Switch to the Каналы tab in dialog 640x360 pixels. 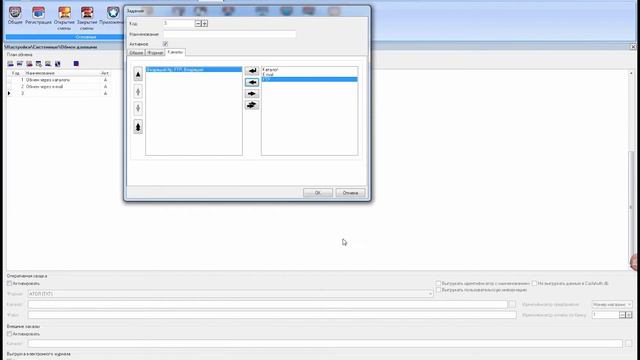[x=175, y=52]
